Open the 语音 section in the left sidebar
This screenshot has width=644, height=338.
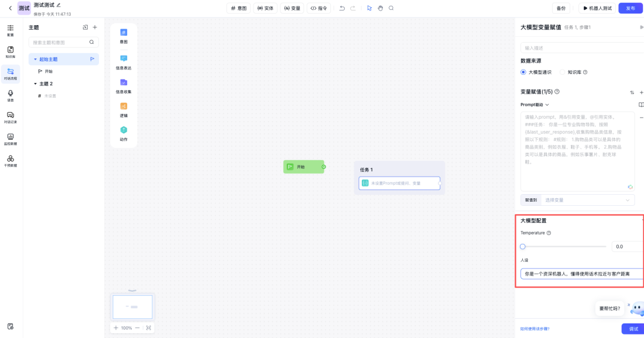pos(11,95)
